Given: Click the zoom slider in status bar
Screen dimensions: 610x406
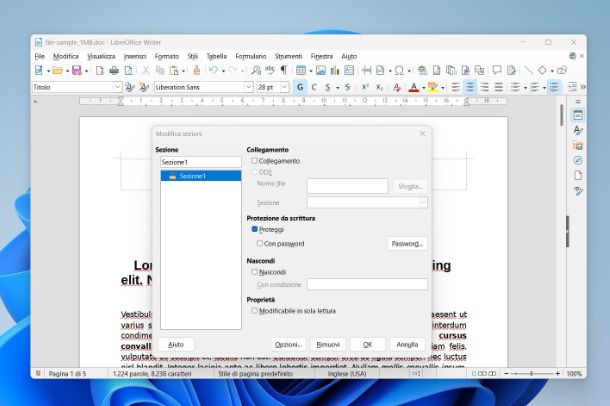Looking at the screenshot, I should point(532,374).
